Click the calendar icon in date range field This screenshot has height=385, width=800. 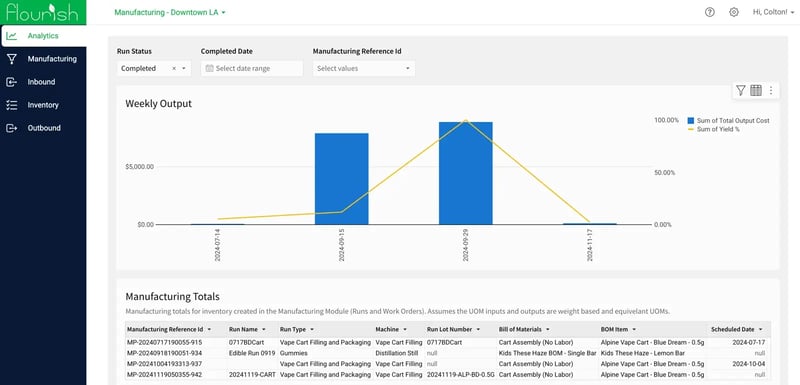tap(209, 68)
